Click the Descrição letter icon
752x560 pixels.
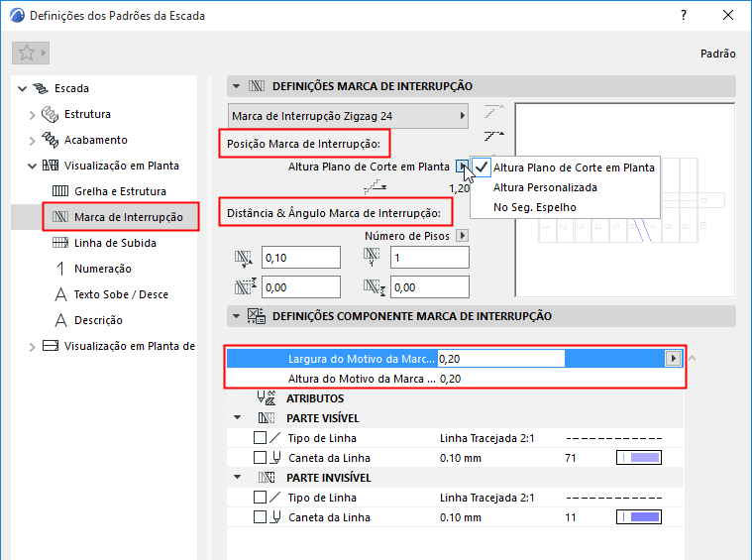[x=60, y=320]
